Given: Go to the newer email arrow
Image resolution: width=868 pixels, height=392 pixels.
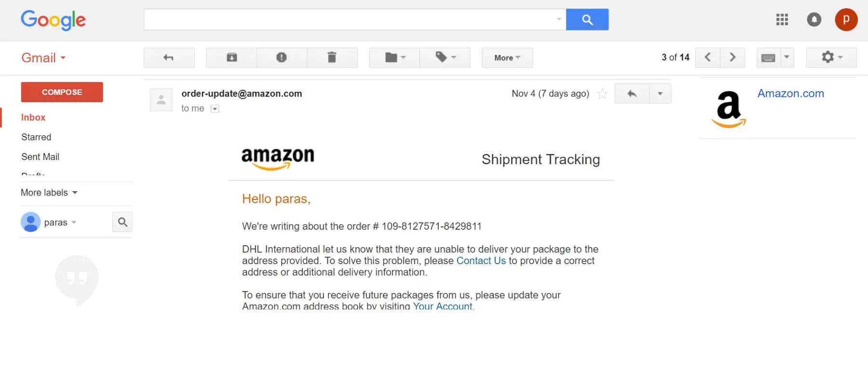Looking at the screenshot, I should click(x=707, y=57).
